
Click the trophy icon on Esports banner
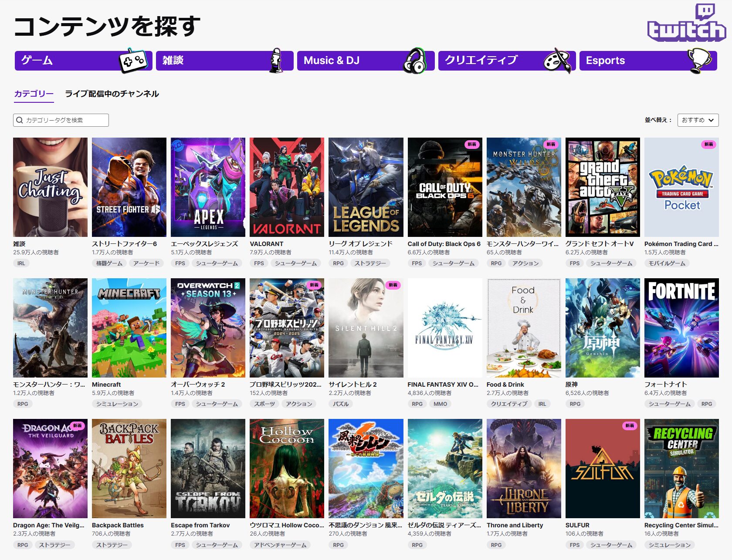(699, 61)
